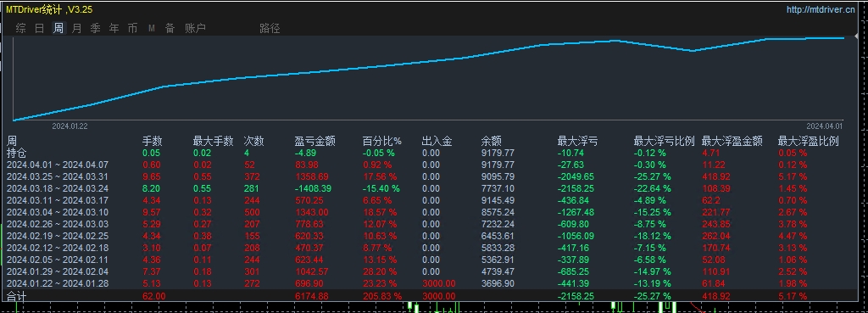This screenshot has width=868, height=313.
Task: Click the 路径 path button
Action: pos(270,28)
